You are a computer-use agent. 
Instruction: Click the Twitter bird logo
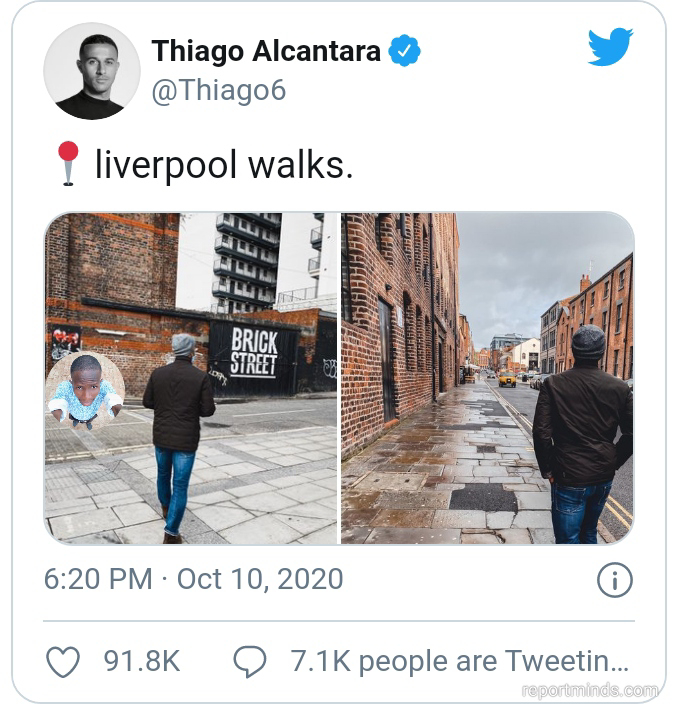click(610, 47)
